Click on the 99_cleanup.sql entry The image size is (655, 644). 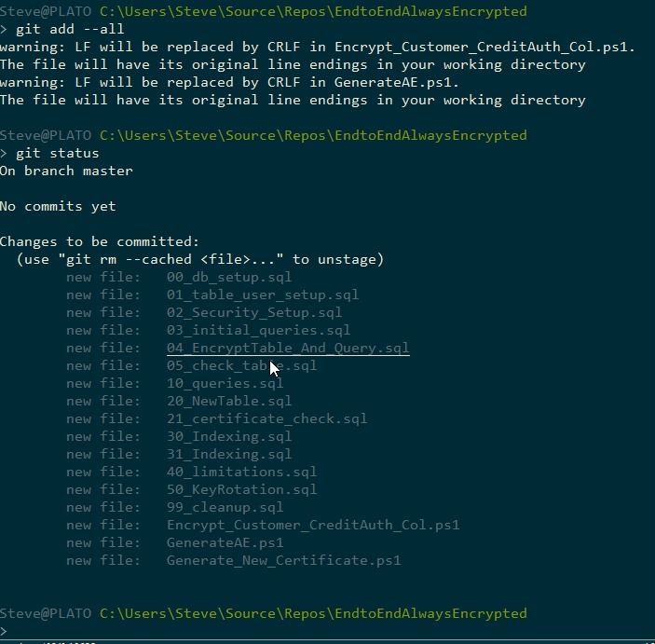click(x=225, y=507)
